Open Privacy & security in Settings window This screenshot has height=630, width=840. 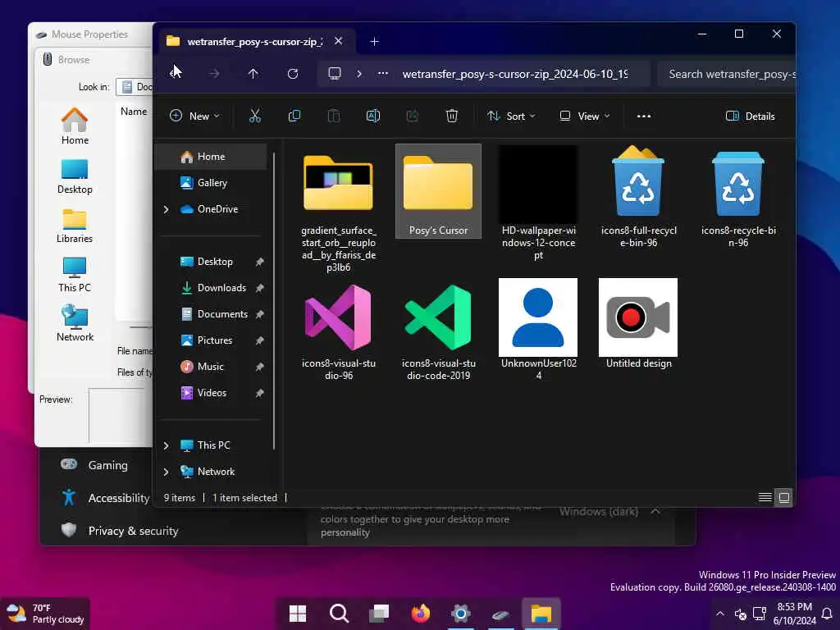pyautogui.click(x=120, y=531)
